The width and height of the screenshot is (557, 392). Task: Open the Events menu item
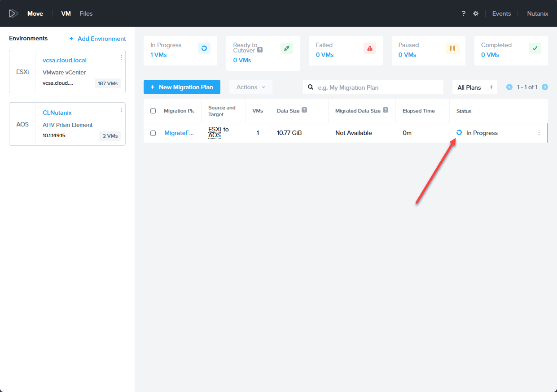501,13
